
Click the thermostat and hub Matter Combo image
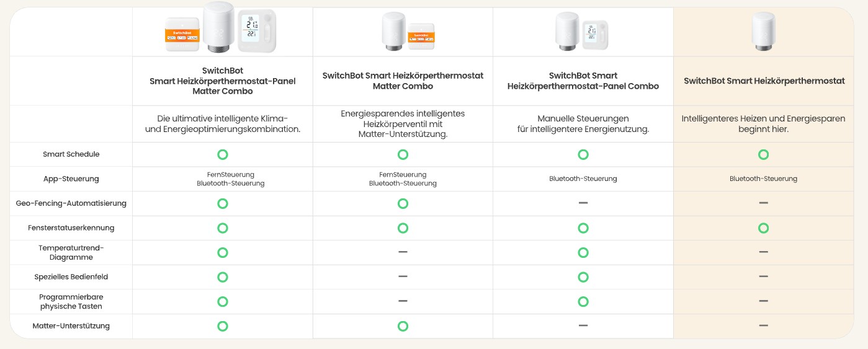(403, 31)
